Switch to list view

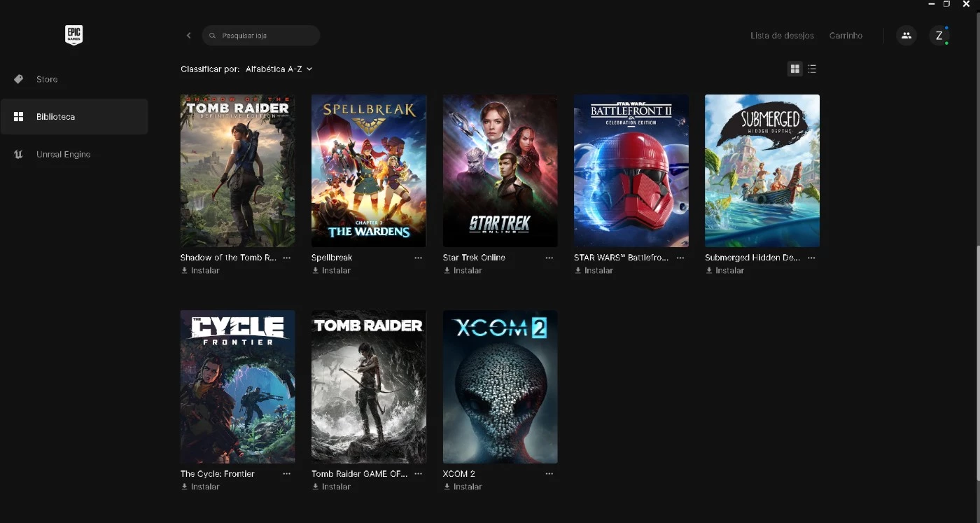(x=812, y=69)
